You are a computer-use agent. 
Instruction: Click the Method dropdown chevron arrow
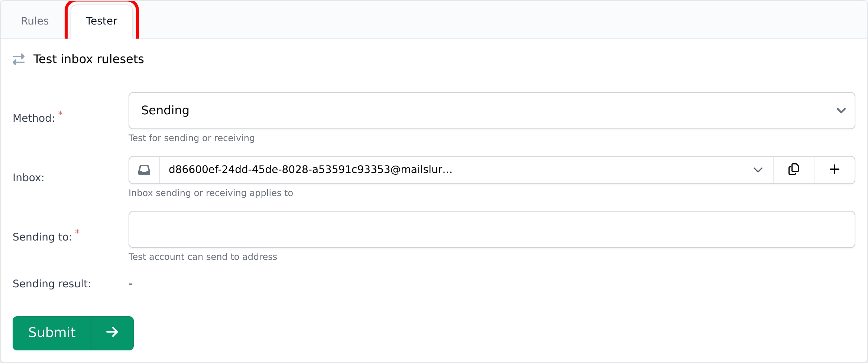(841, 111)
